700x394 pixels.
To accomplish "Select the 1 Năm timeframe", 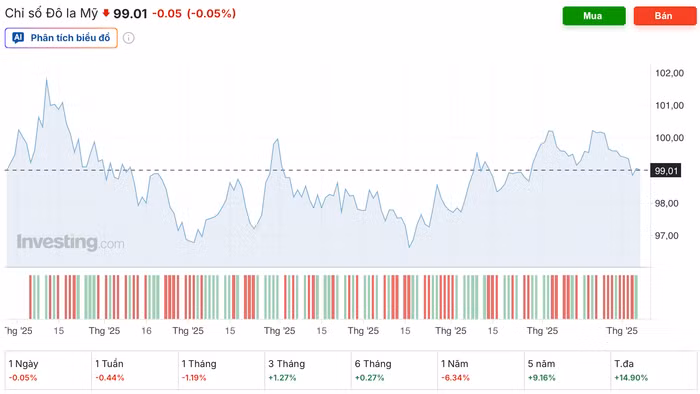I will pos(481,370).
